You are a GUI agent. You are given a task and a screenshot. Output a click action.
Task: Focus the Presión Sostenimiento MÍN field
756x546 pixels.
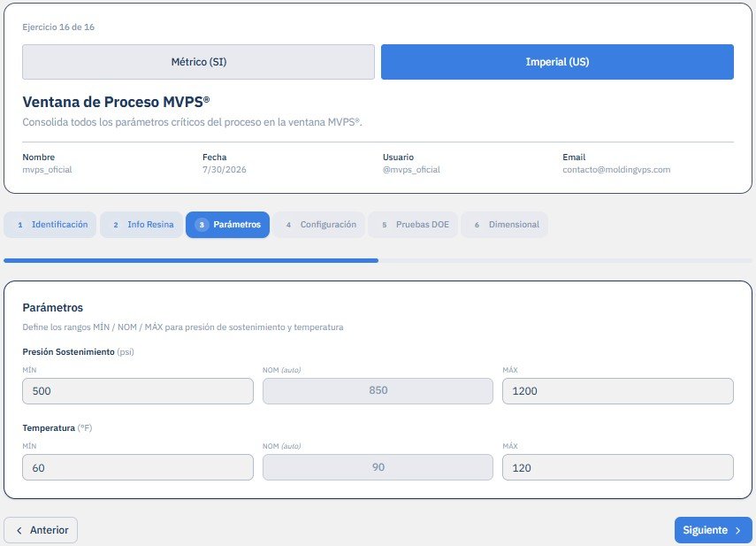coord(137,390)
